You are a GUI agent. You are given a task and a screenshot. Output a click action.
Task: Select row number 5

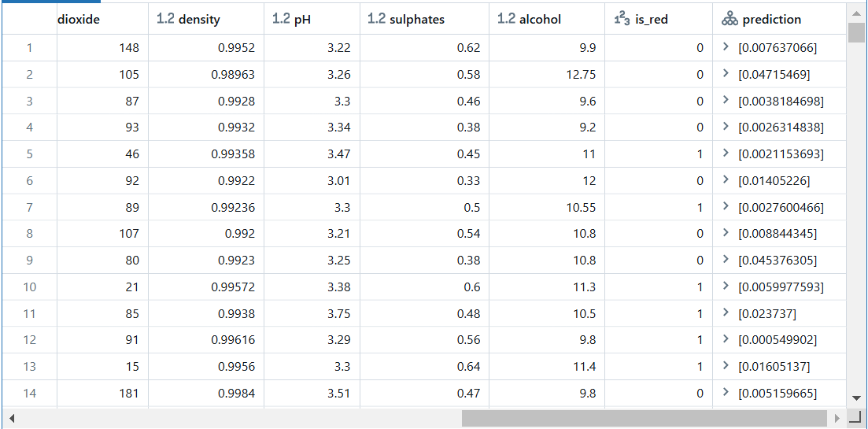(x=29, y=153)
